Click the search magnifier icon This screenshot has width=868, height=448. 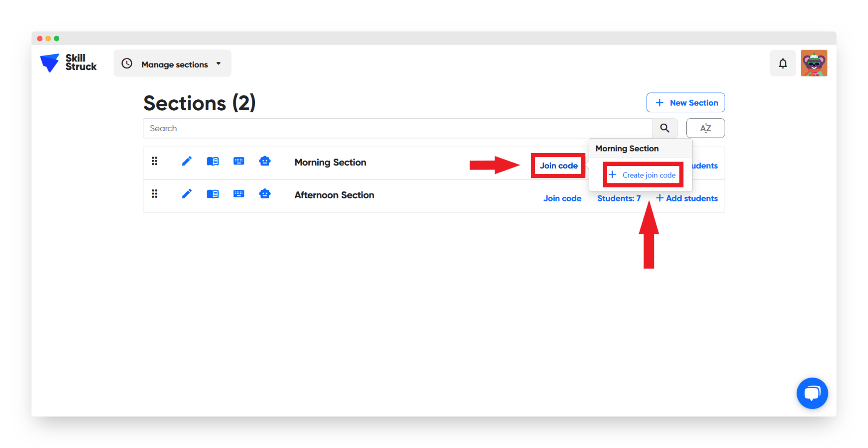665,128
